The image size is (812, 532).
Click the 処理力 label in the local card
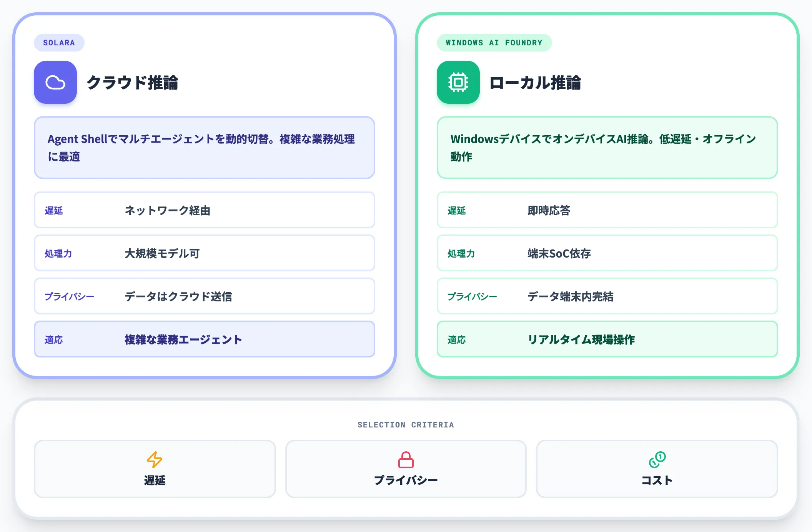(x=461, y=254)
